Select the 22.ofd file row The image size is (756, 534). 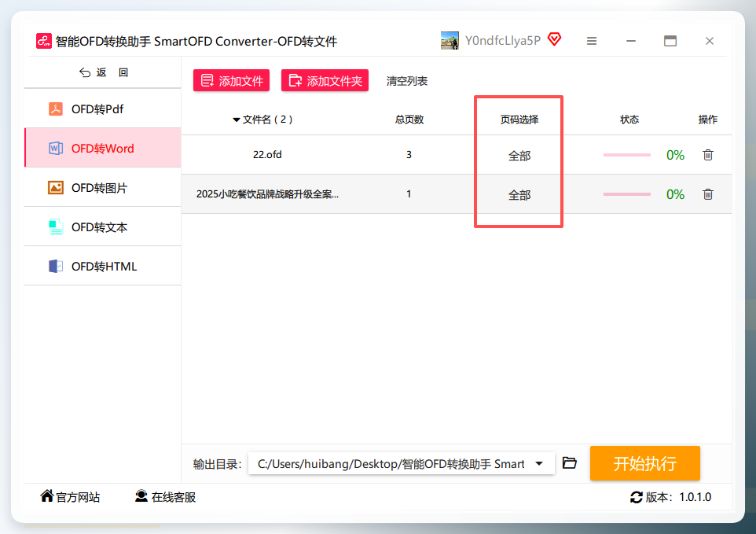tap(456, 155)
